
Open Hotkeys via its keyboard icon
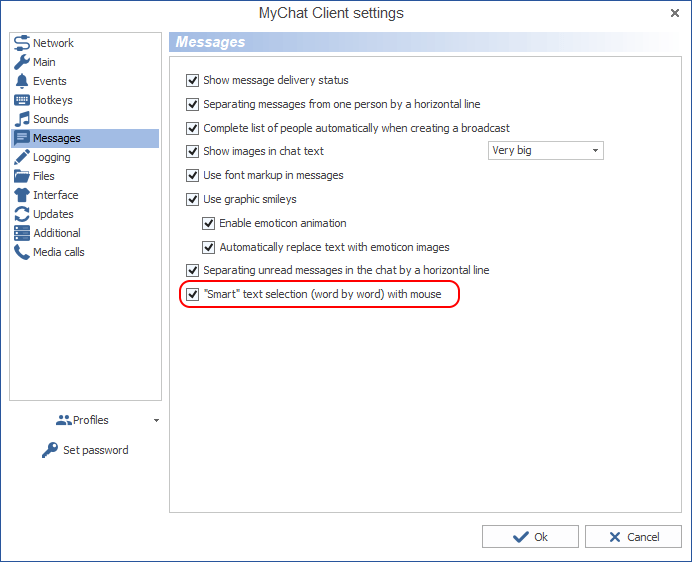click(x=22, y=100)
